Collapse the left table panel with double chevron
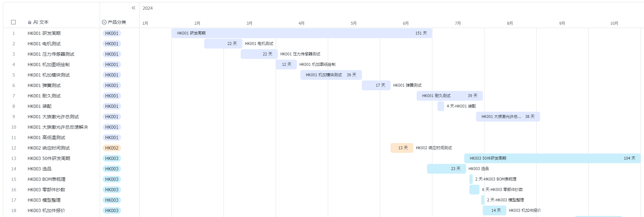 coord(133,8)
